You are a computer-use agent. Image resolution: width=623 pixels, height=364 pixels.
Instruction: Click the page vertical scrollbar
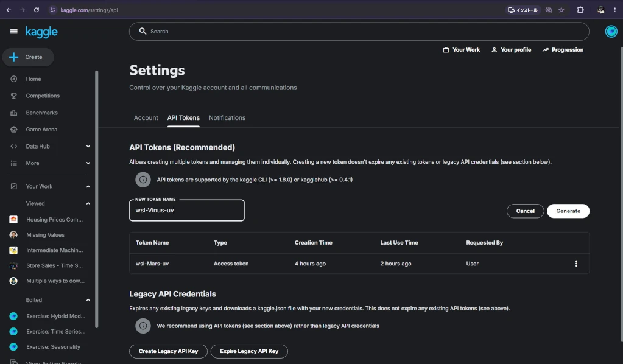(x=621, y=195)
